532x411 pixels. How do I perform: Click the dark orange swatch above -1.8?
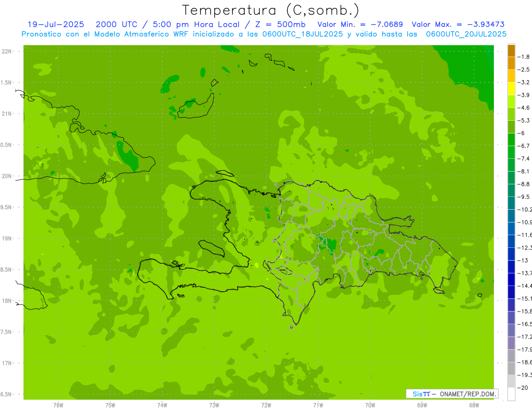pyautogui.click(x=511, y=51)
